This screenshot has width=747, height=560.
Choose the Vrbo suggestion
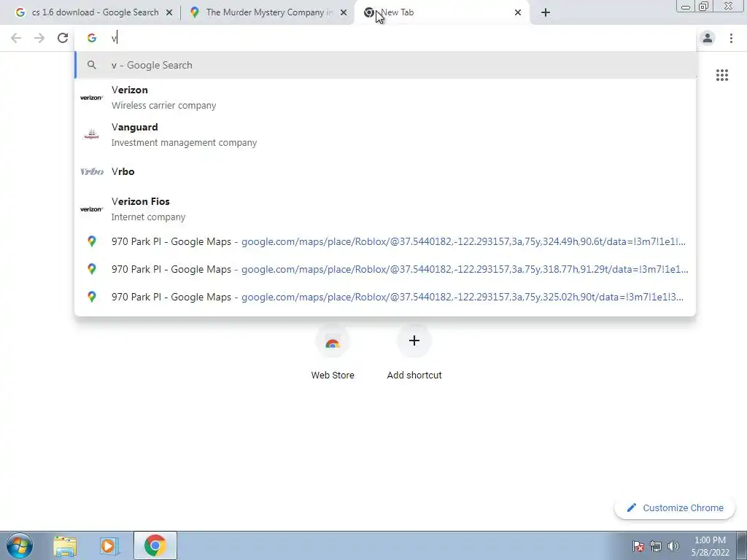coord(385,171)
